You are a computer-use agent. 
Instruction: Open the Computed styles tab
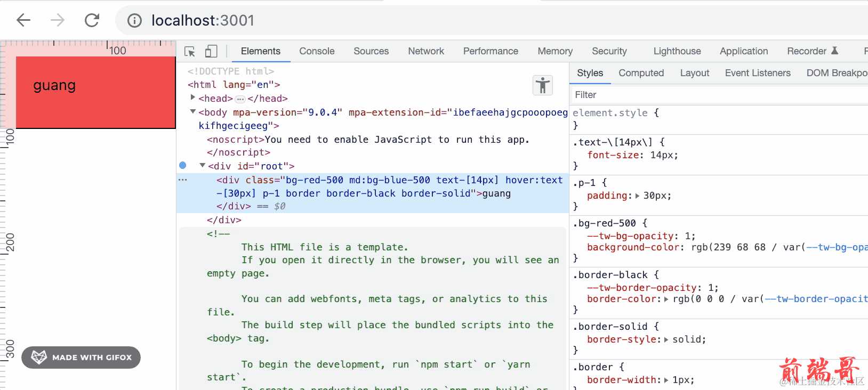coord(641,73)
